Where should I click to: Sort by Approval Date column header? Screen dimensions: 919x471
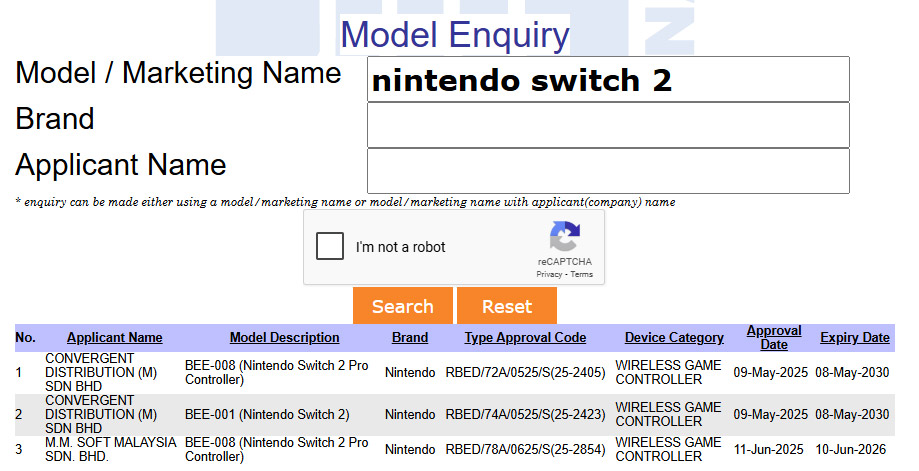coord(774,337)
